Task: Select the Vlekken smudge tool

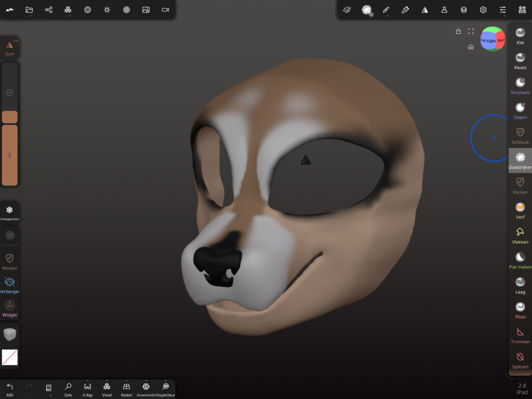Action: click(x=520, y=235)
